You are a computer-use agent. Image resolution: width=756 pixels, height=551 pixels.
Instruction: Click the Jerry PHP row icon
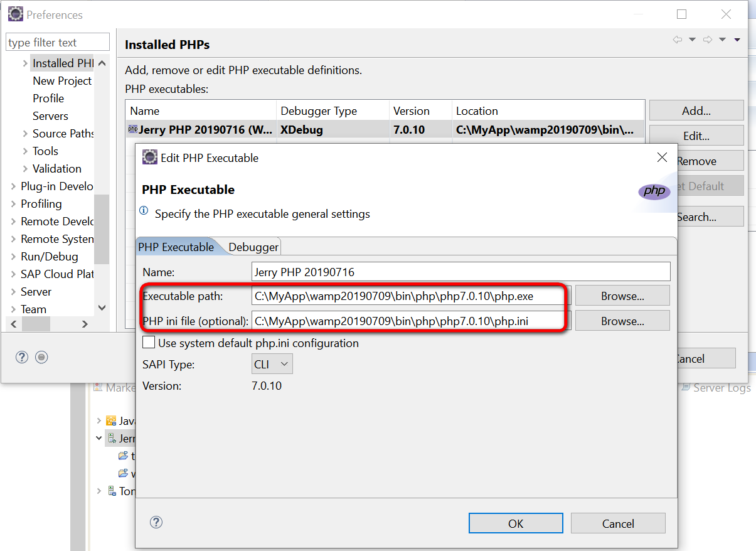pyautogui.click(x=132, y=130)
